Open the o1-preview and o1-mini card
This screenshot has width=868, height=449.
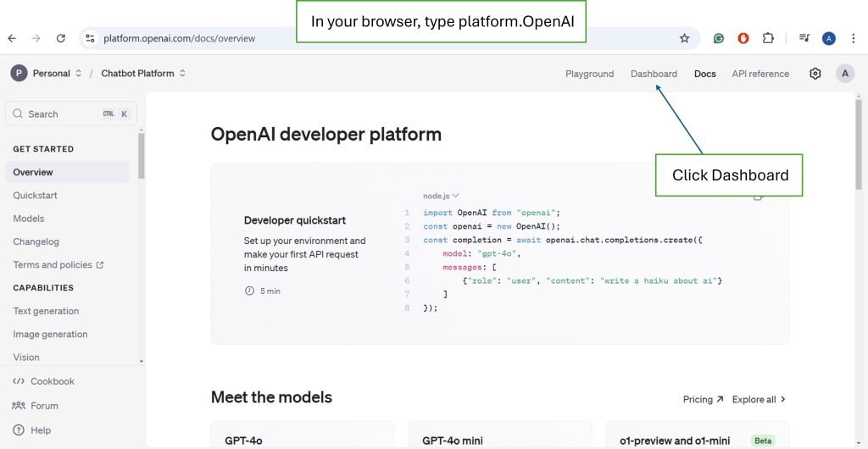point(697,435)
